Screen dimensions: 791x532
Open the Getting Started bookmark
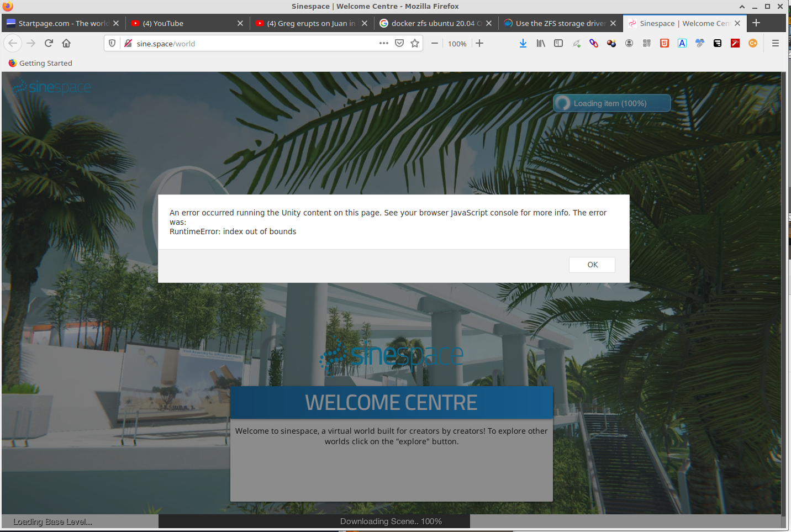[40, 63]
